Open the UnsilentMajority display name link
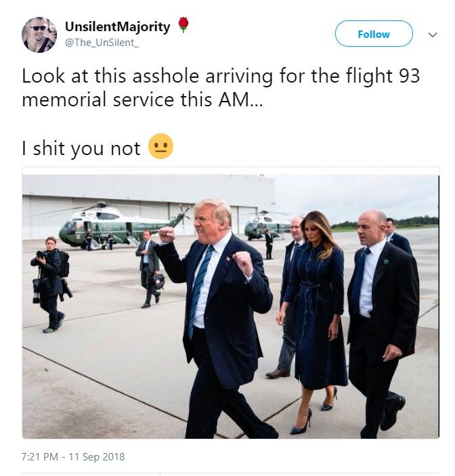455x476 pixels. tap(117, 27)
